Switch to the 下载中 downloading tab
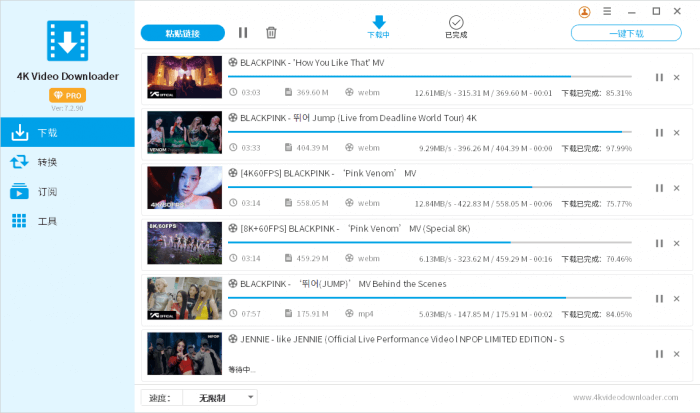700x413 pixels. pos(379,27)
